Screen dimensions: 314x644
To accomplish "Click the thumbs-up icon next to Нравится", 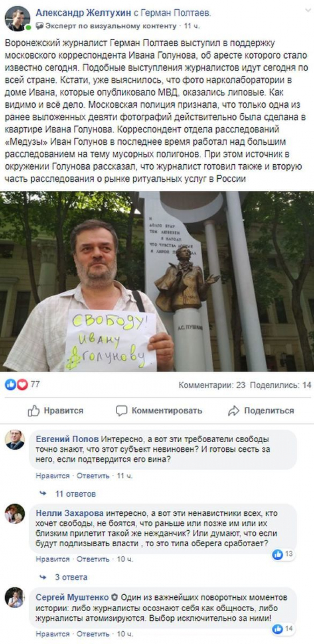I will [34, 411].
